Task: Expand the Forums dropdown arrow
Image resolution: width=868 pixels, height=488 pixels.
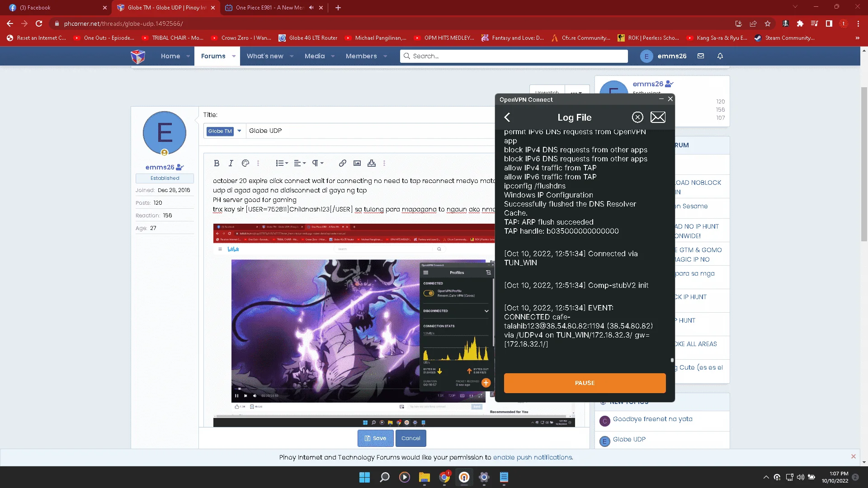Action: (x=234, y=56)
